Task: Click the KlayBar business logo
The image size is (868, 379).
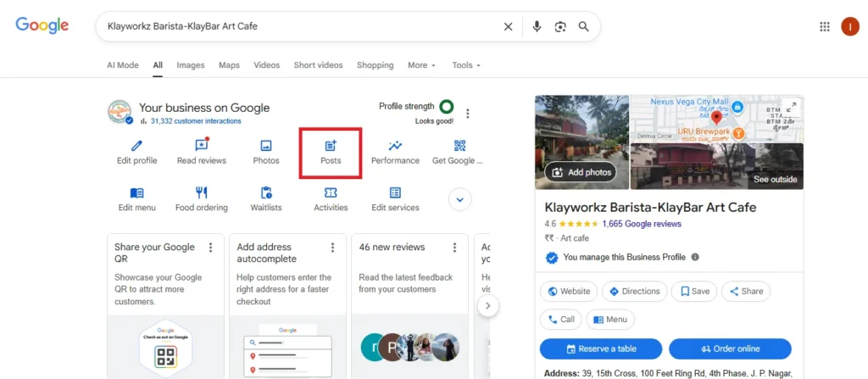Action: [120, 112]
